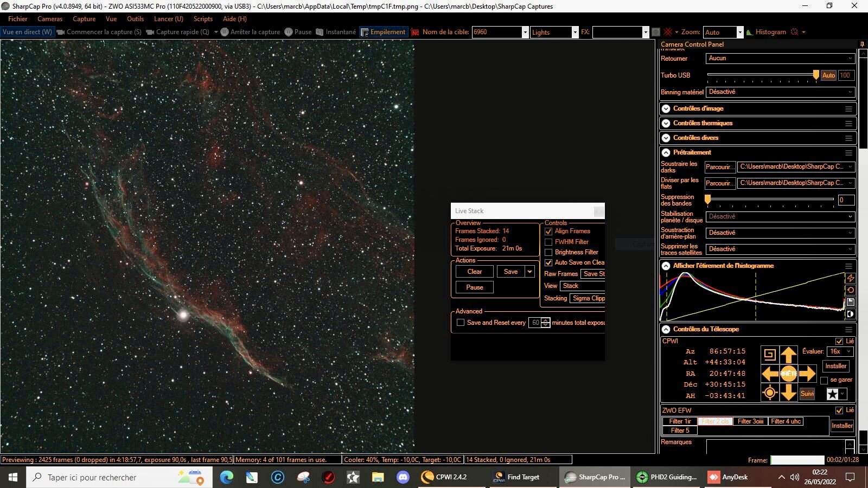Open File Explorer from the taskbar
Screen dimensions: 868x488
378,477
